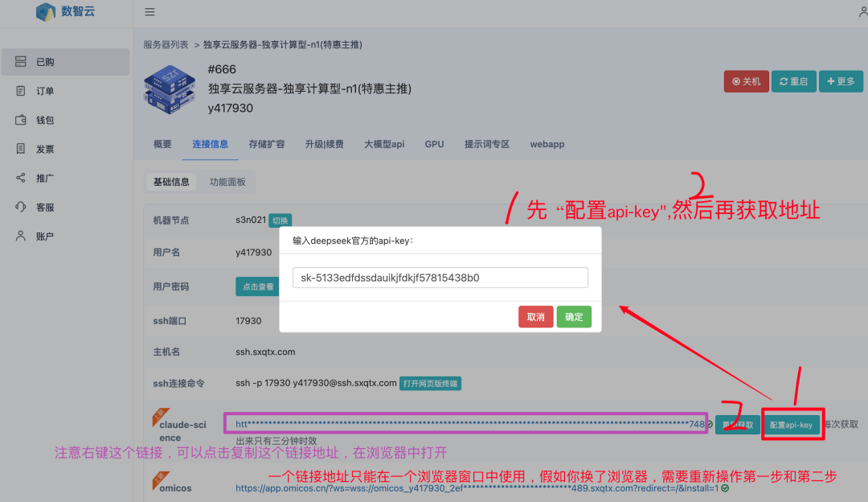Click the 数智云 logo icon
The width and height of the screenshot is (868, 502).
(45, 11)
